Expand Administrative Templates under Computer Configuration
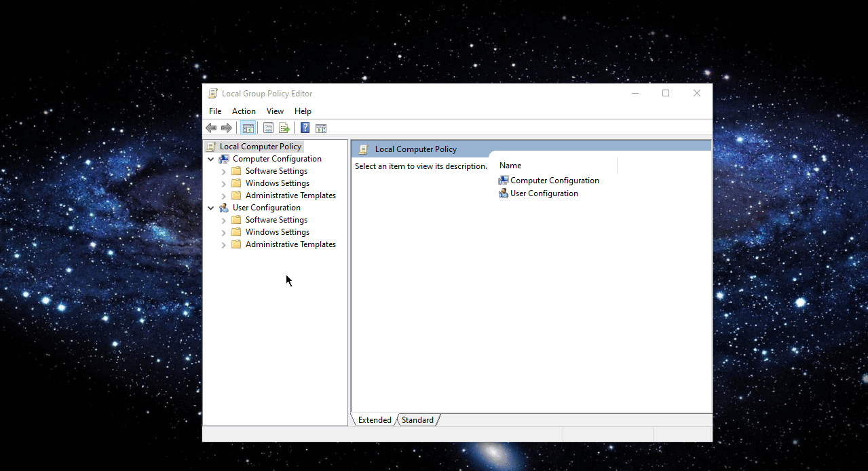This screenshot has height=471, width=868. pyautogui.click(x=224, y=195)
